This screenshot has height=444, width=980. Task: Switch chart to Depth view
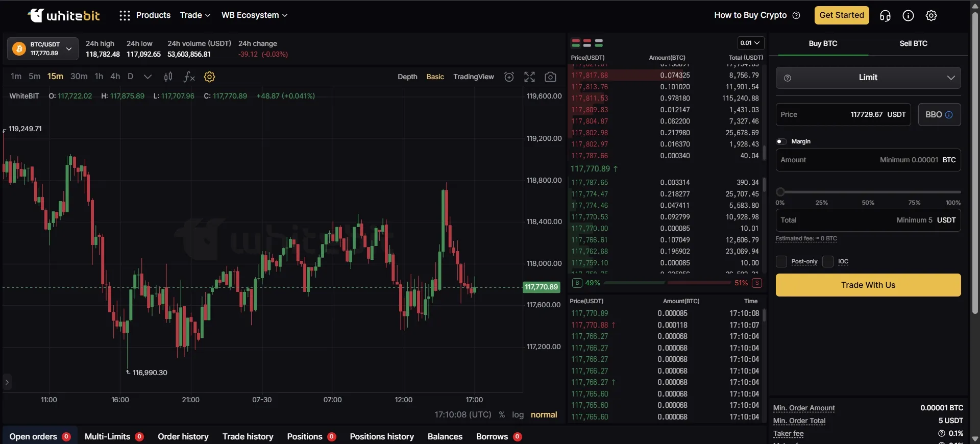tap(407, 77)
